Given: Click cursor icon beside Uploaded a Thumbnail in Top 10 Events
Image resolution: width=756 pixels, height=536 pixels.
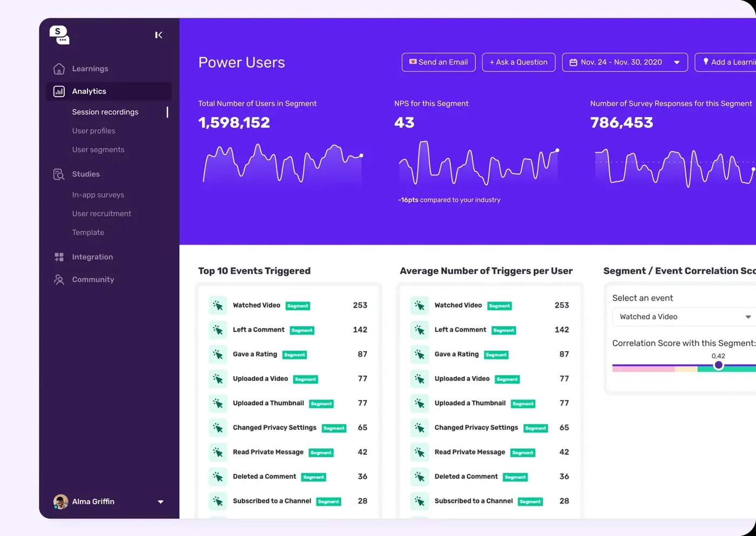Looking at the screenshot, I should (218, 404).
